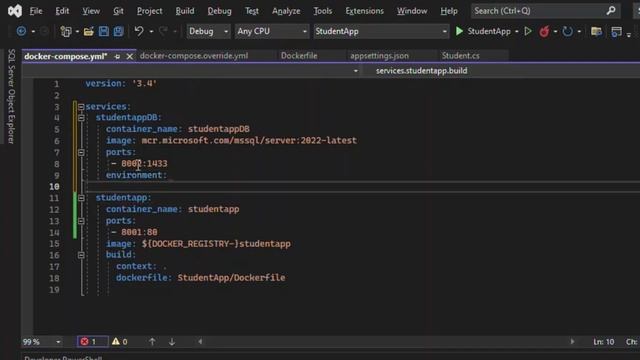The height and width of the screenshot is (360, 640).
Task: Click the open file folder icon
Action: click(x=89, y=31)
